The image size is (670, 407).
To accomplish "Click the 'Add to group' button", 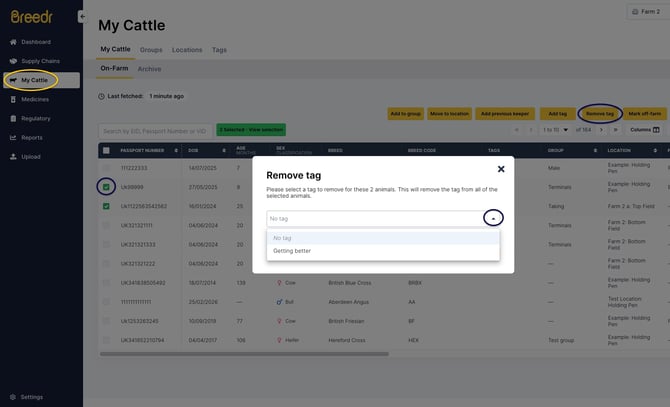I will pyautogui.click(x=404, y=114).
